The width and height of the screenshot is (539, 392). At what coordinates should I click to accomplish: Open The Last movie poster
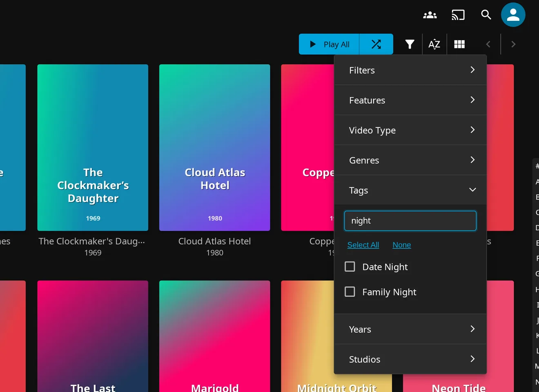pos(93,336)
